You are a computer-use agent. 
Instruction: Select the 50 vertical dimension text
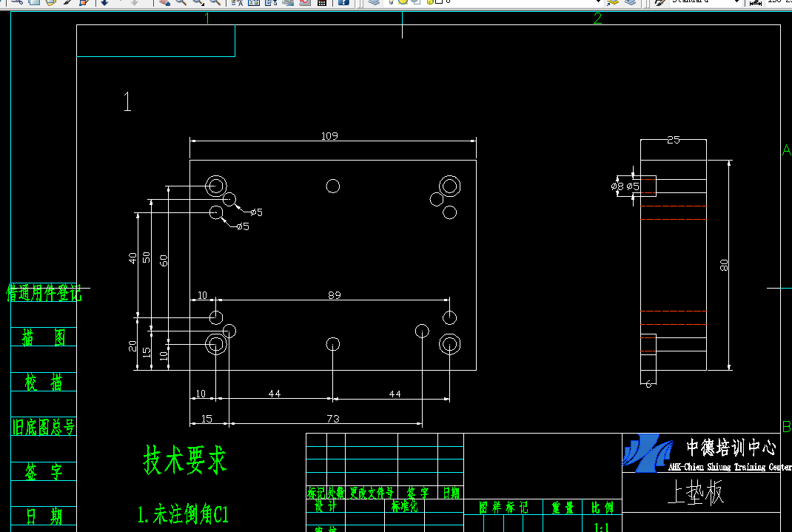pyautogui.click(x=147, y=257)
